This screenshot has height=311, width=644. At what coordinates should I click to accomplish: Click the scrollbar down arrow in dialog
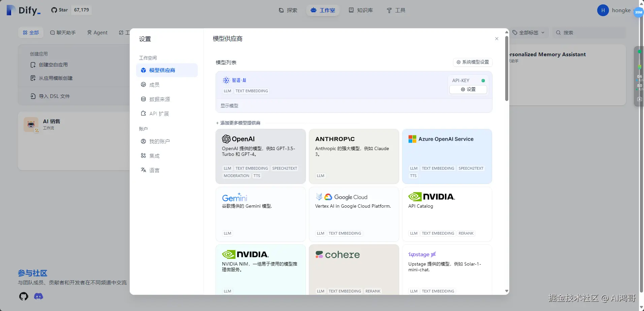pos(507,291)
